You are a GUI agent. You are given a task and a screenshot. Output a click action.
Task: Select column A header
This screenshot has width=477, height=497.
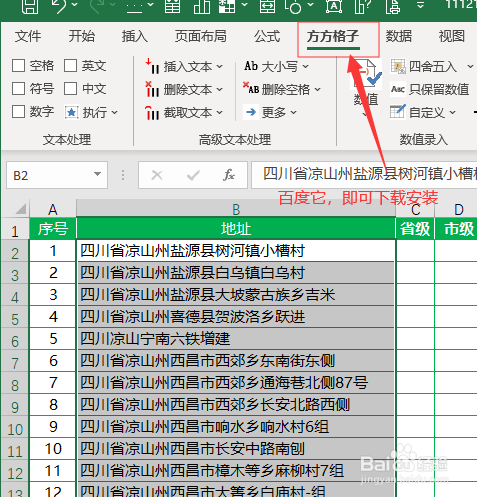[53, 209]
